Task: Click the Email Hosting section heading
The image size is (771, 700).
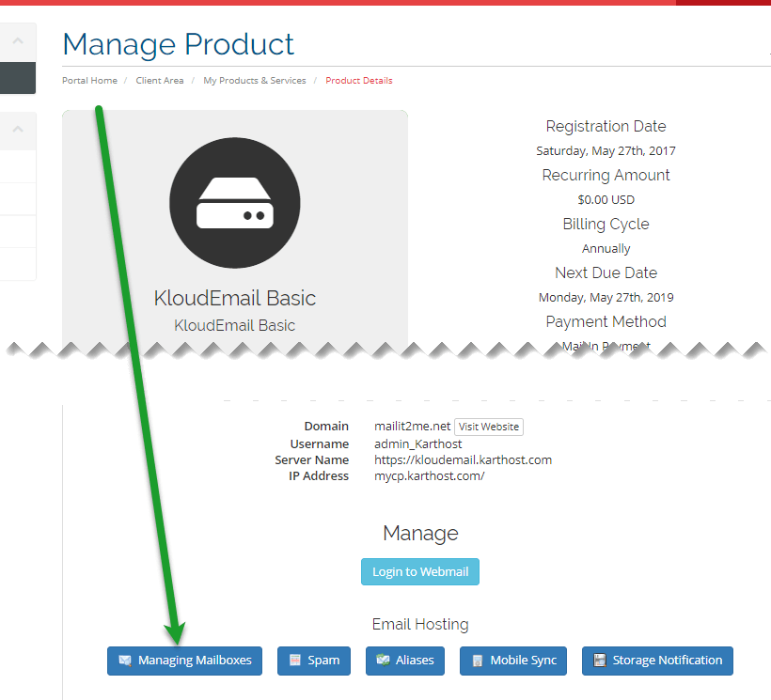Action: click(420, 624)
